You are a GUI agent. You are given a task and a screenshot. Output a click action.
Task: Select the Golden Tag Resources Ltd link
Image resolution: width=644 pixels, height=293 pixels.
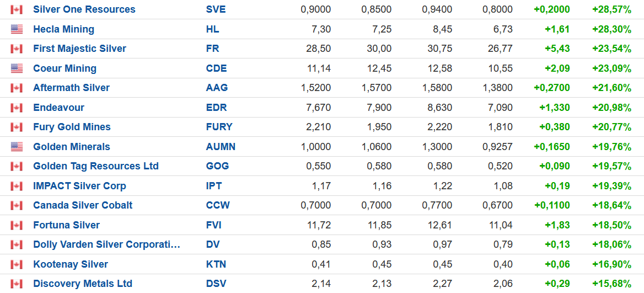95,166
